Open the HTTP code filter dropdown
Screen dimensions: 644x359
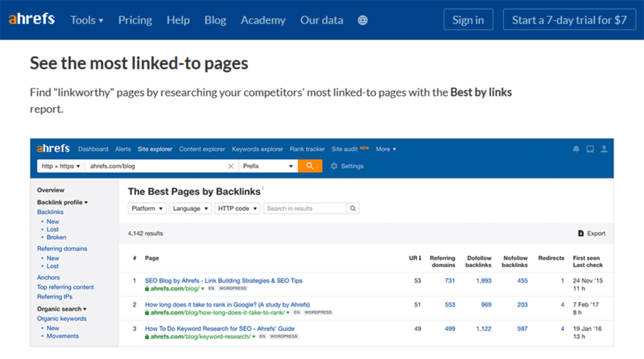[237, 208]
